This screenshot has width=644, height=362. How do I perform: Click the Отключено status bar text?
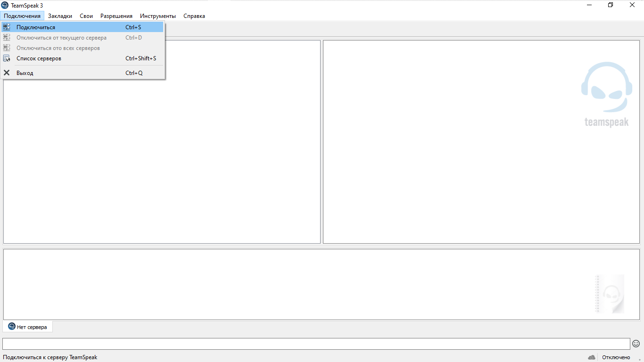point(616,357)
